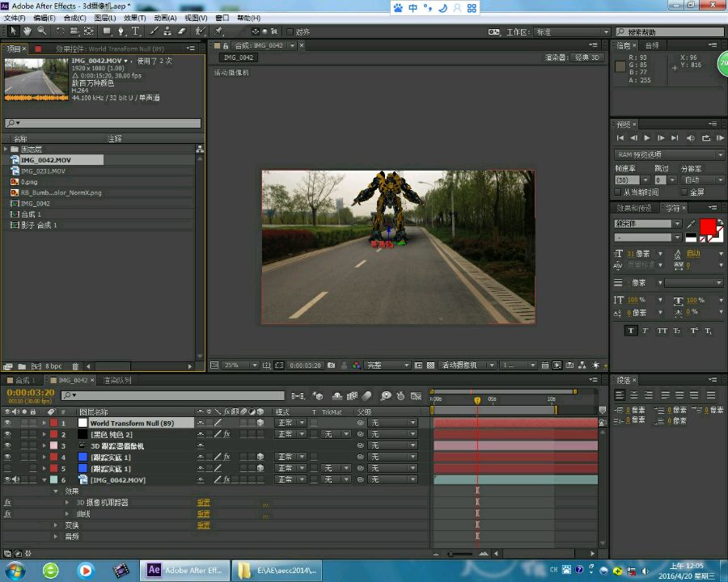
Task: Open the 效果(T) menu
Action: coord(136,18)
